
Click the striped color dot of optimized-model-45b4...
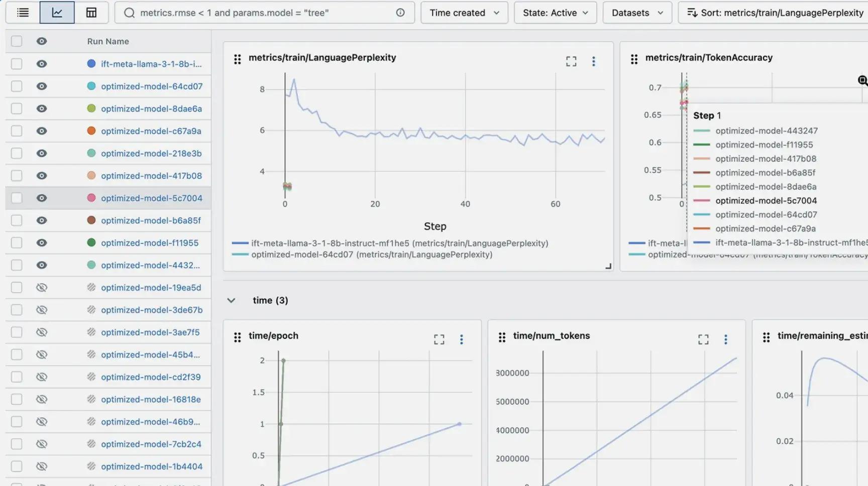[x=91, y=354]
